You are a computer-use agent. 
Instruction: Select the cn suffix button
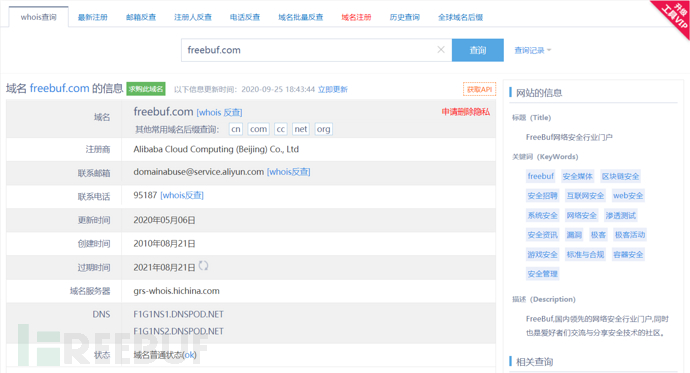pyautogui.click(x=236, y=129)
